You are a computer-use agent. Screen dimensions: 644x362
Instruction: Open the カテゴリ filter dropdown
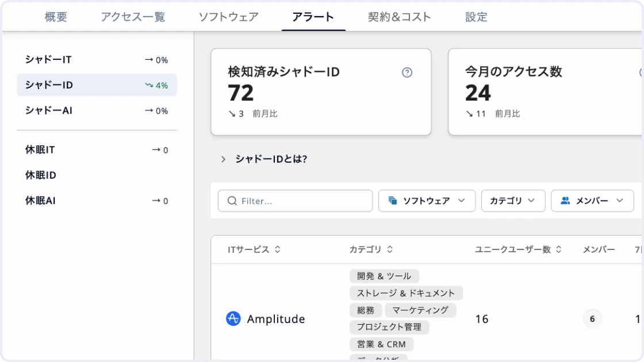(x=513, y=201)
